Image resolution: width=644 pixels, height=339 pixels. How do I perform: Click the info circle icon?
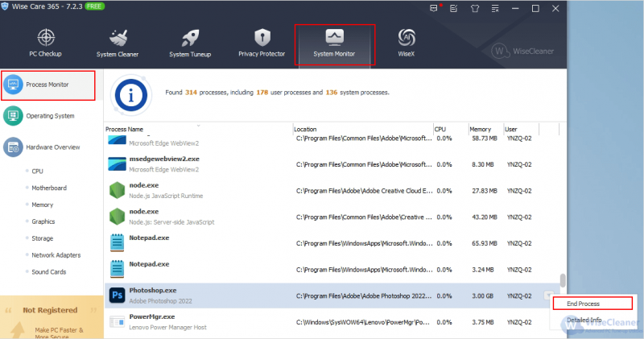[x=131, y=95]
